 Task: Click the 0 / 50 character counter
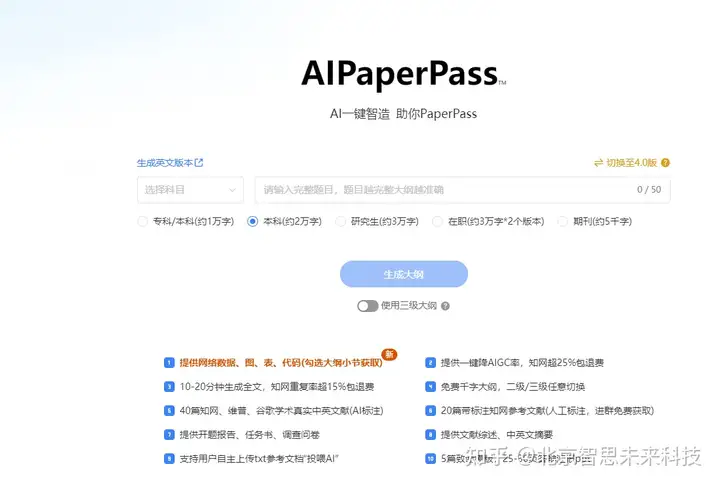[649, 190]
